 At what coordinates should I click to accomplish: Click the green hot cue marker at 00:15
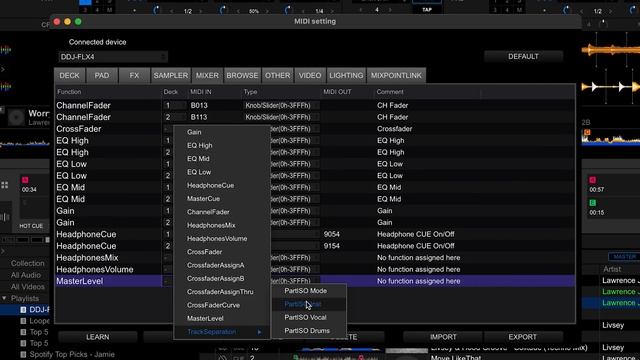[x=593, y=203]
